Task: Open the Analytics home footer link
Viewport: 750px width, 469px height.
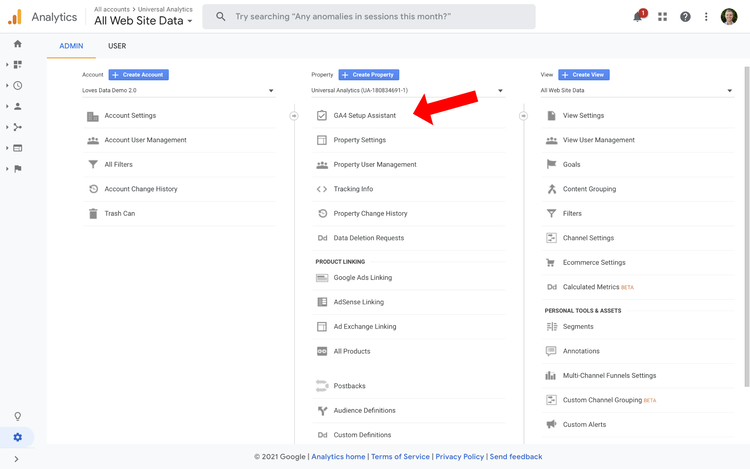Action: coord(338,457)
